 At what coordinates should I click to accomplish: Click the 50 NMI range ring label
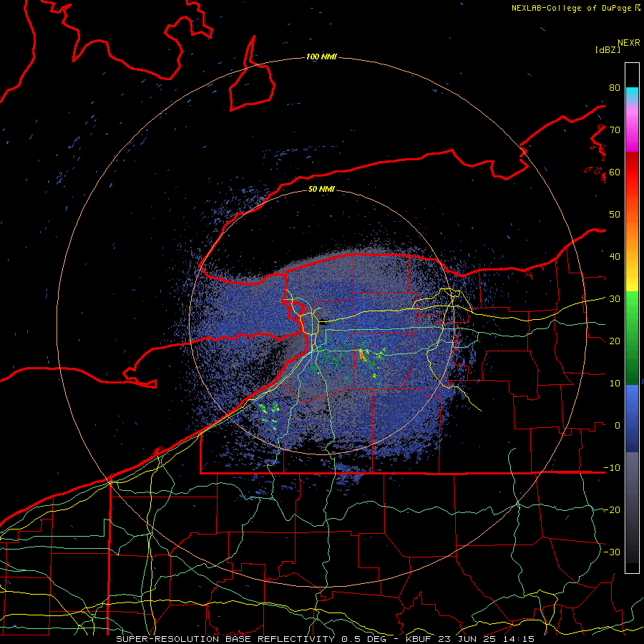click(x=321, y=189)
